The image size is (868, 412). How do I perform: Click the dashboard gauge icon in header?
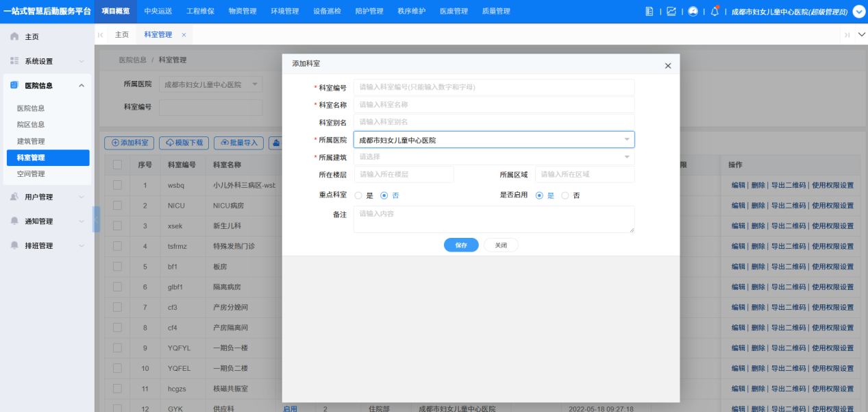[693, 11]
